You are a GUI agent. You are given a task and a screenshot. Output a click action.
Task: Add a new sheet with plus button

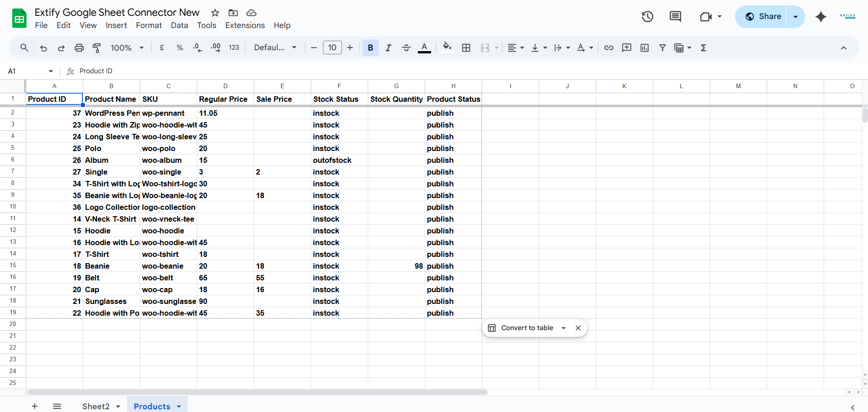tap(34, 406)
